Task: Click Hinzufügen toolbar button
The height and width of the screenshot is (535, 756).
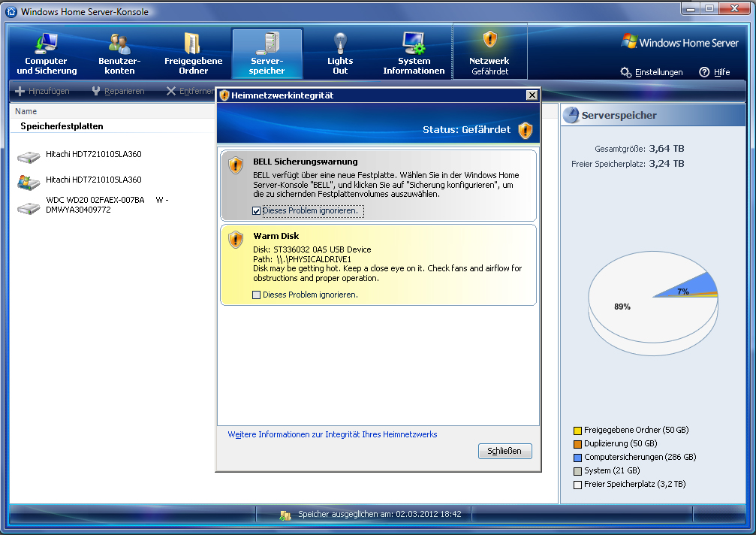Action: [43, 91]
